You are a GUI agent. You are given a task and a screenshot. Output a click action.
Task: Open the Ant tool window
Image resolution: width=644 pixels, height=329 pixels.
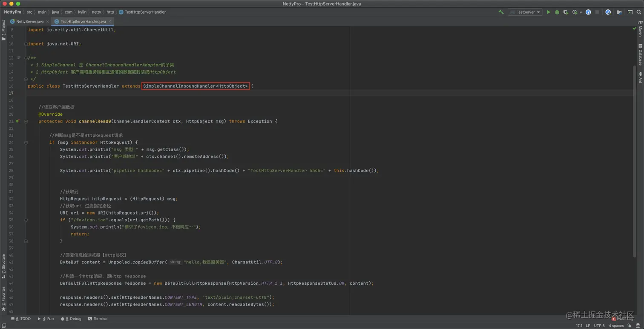tap(640, 77)
